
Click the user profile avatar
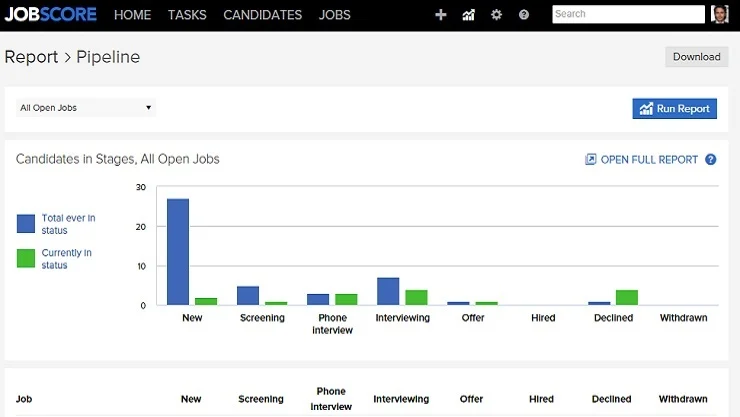tap(720, 14)
